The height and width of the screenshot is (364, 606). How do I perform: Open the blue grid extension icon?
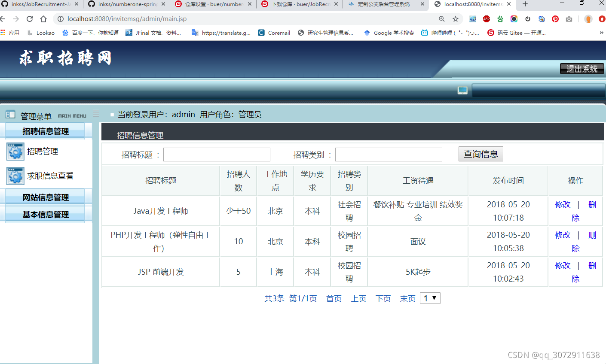point(473,19)
